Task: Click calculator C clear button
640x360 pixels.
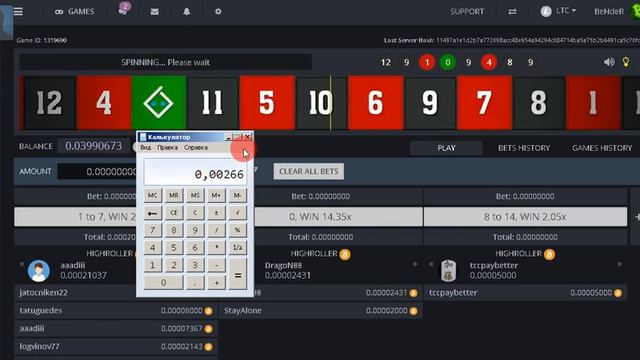Action: click(x=195, y=213)
